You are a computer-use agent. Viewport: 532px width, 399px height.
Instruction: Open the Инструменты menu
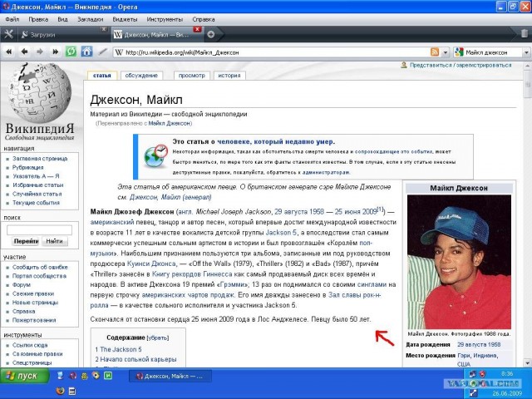pos(165,19)
